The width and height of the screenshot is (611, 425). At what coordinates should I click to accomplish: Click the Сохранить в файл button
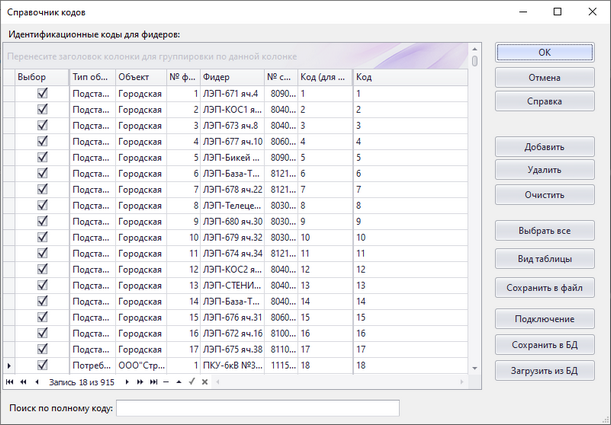point(545,287)
